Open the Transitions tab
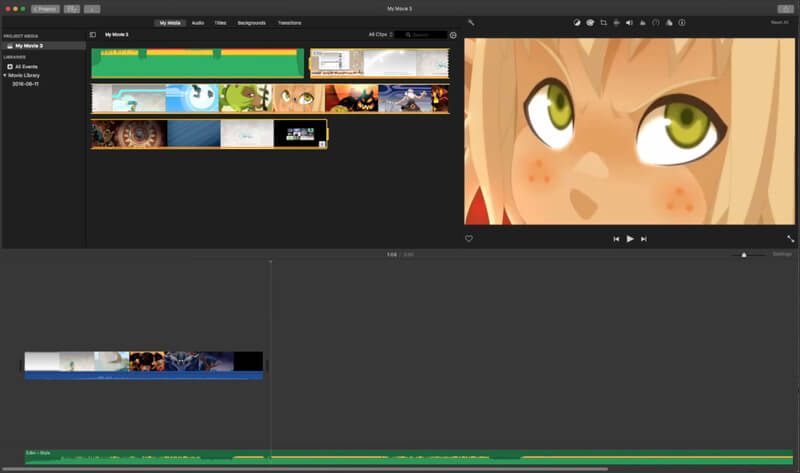The width and height of the screenshot is (800, 473). (x=289, y=23)
